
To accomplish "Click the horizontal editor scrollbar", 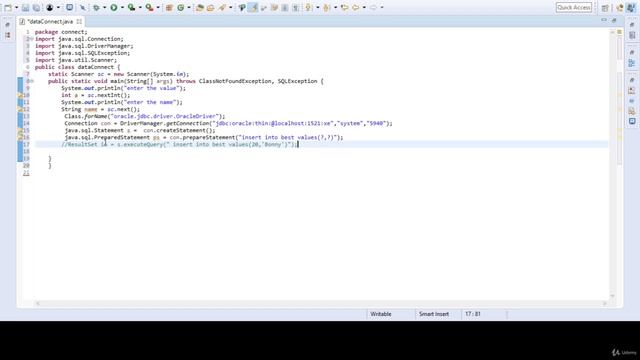I will (x=320, y=303).
